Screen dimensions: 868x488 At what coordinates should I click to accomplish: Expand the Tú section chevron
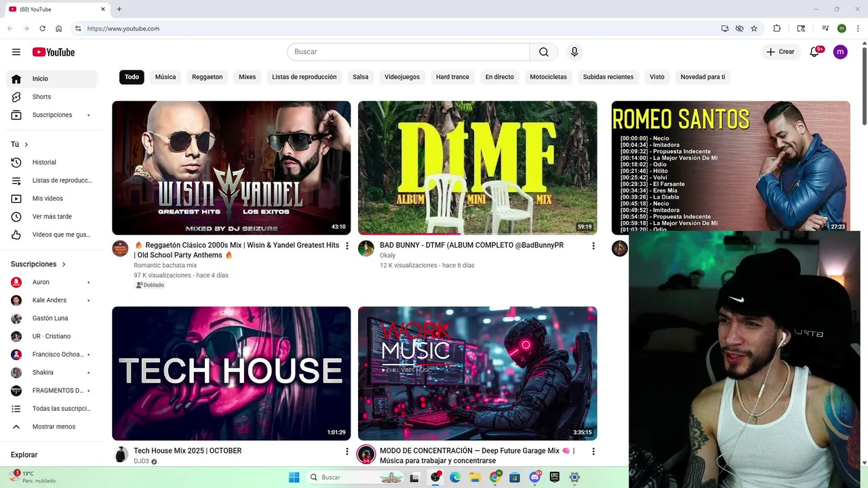point(26,144)
